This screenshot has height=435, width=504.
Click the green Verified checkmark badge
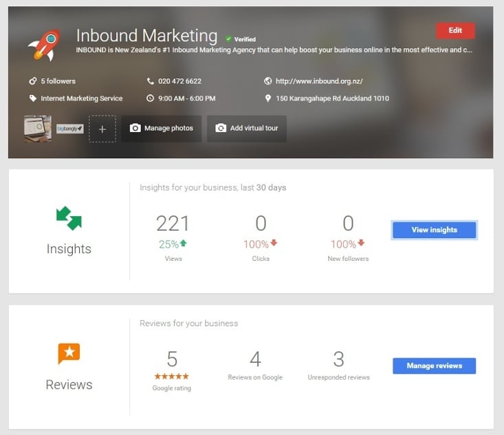tap(228, 39)
